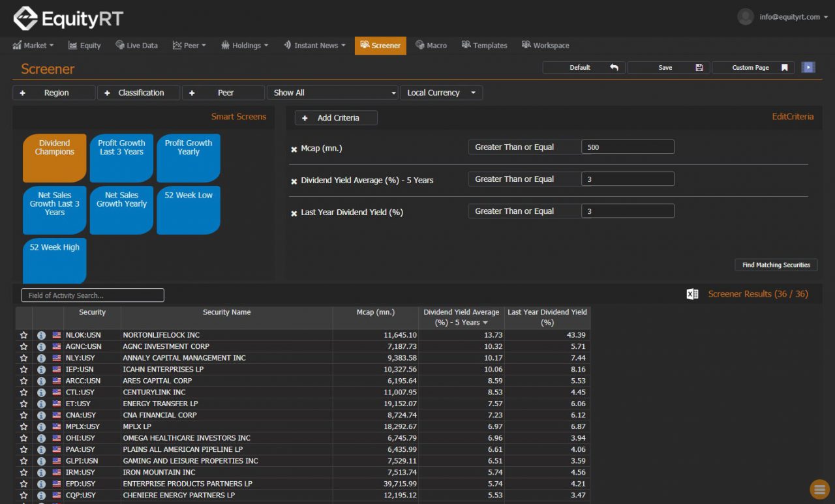Remove the Last Year Dividend Yield criteria
Screen dimensions: 835x504
pyautogui.click(x=294, y=213)
